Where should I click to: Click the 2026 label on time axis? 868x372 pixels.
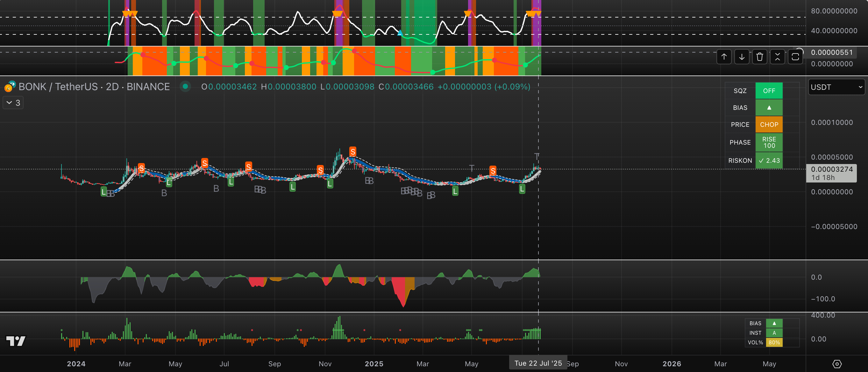672,364
